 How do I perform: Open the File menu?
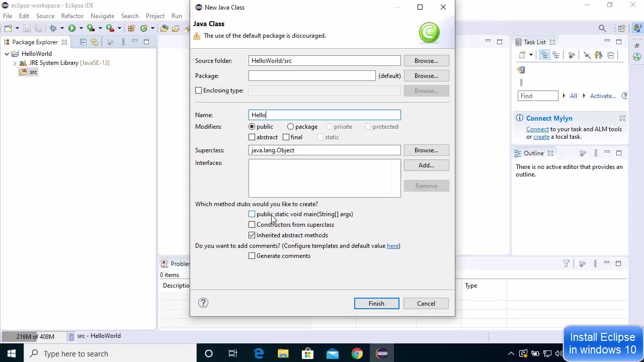pos(8,16)
